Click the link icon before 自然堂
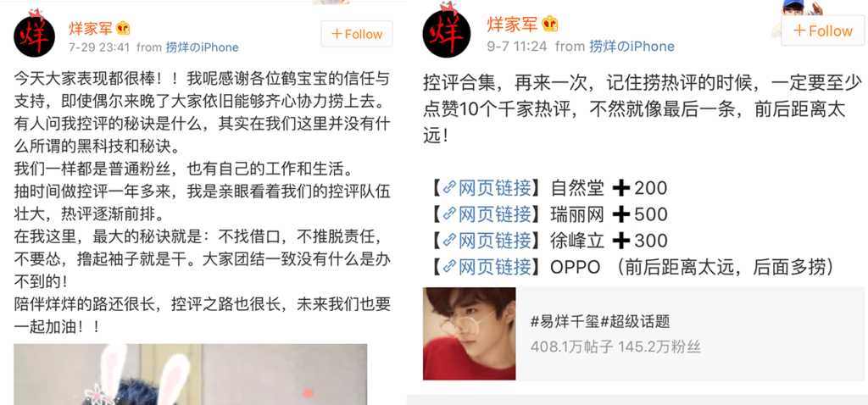The width and height of the screenshot is (868, 405). (x=450, y=188)
